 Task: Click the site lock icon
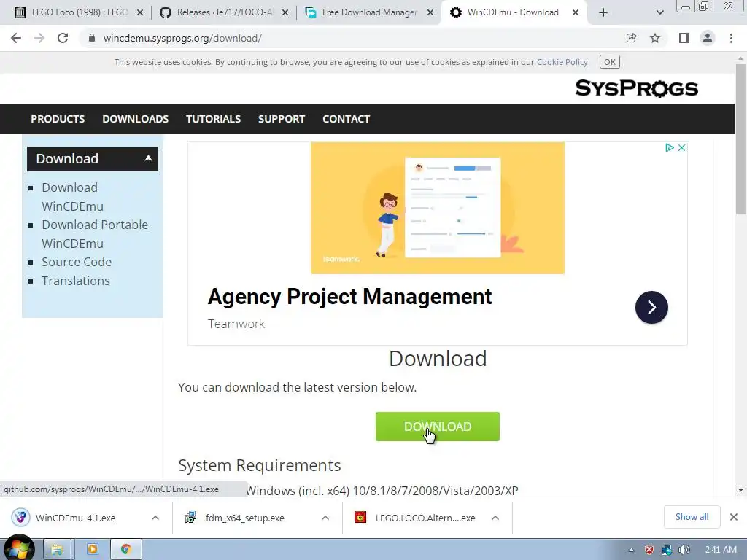[x=92, y=38]
